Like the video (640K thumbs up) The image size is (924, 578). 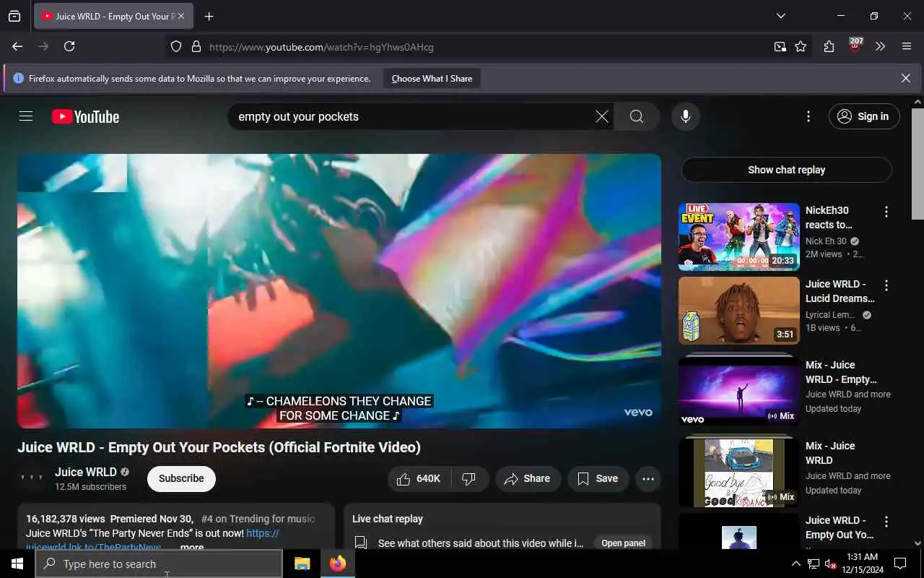coord(420,478)
